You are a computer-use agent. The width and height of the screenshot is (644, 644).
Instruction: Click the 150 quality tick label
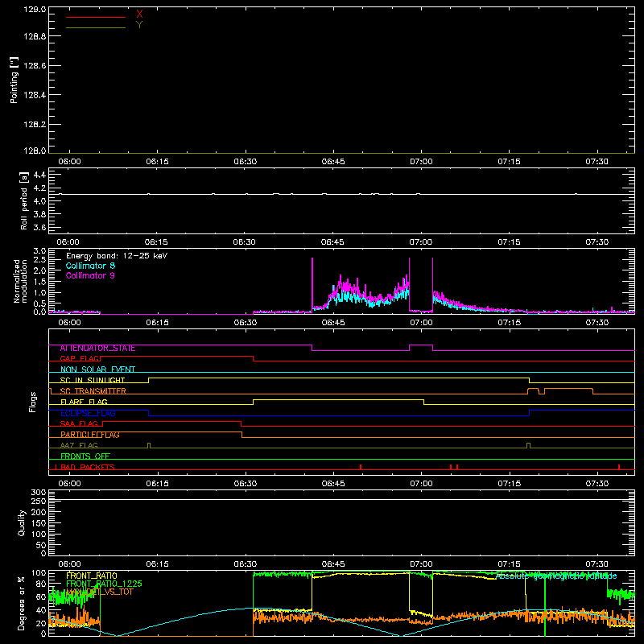[x=39, y=523]
